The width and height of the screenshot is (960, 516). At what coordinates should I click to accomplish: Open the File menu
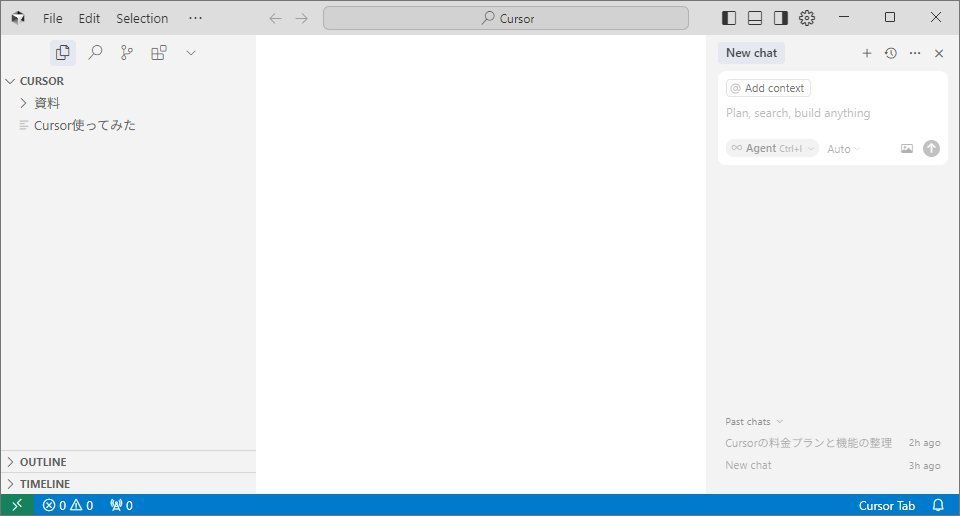click(53, 18)
